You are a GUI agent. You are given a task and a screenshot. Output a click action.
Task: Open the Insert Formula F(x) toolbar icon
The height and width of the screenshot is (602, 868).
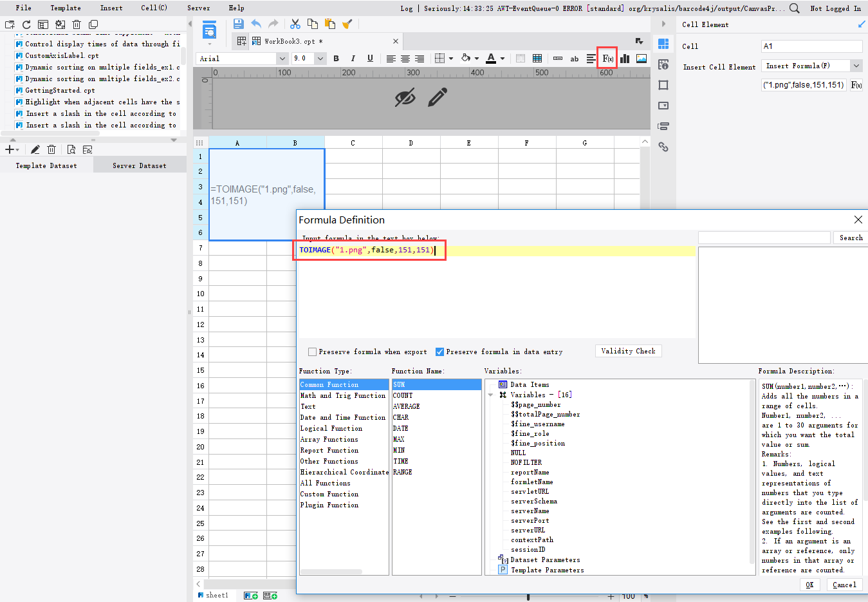tap(607, 59)
